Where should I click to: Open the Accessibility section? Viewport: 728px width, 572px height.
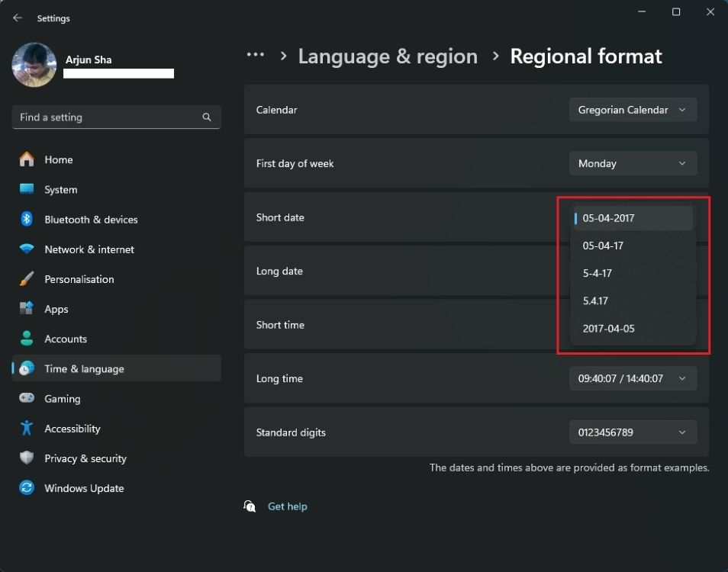tap(71, 428)
